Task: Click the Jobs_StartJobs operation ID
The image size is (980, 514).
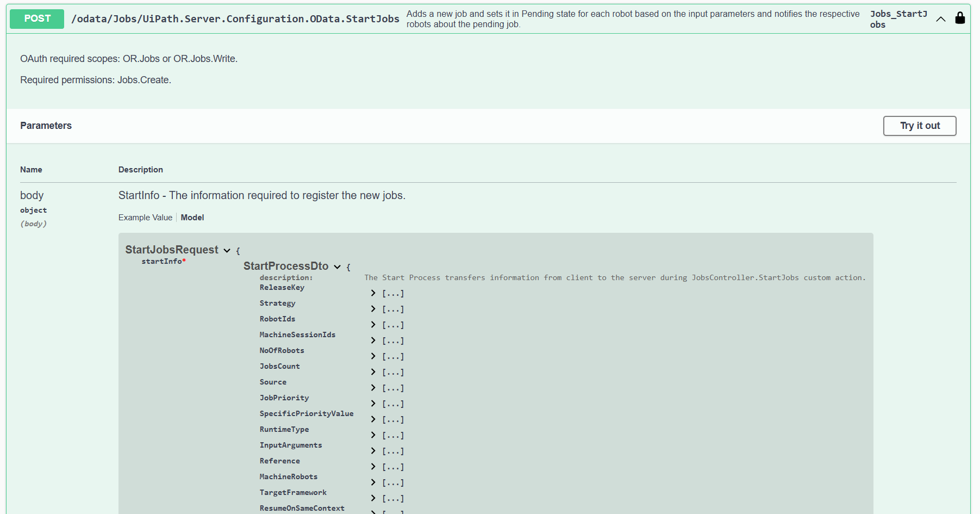Action: pos(898,19)
